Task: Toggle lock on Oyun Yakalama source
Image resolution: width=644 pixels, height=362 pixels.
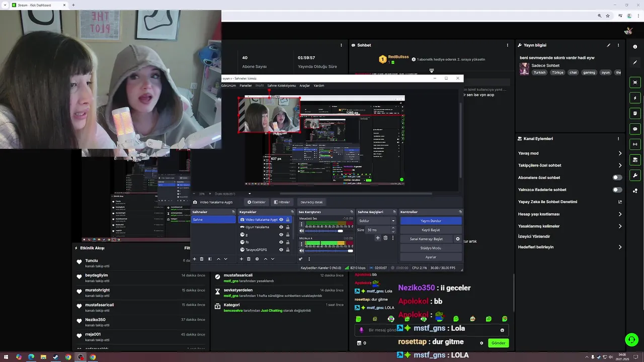Action: [288, 227]
